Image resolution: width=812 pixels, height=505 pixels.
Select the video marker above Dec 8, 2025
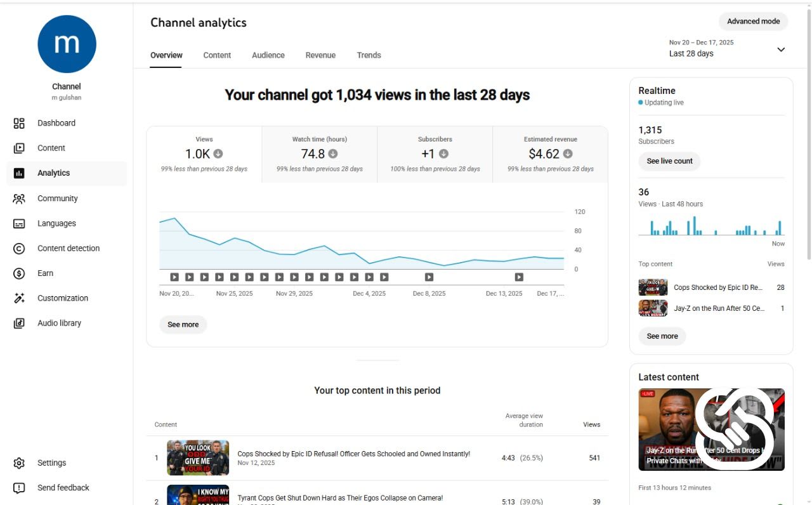coord(429,277)
